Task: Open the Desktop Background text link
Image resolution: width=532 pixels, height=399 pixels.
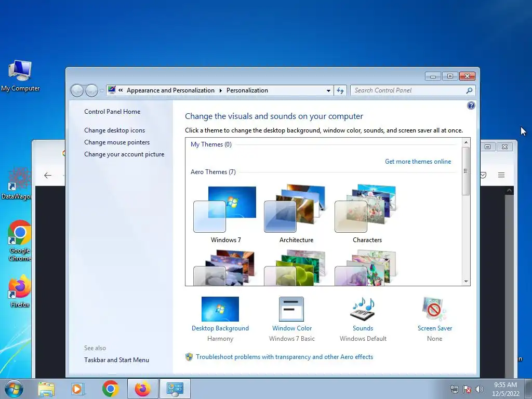Action: click(220, 328)
